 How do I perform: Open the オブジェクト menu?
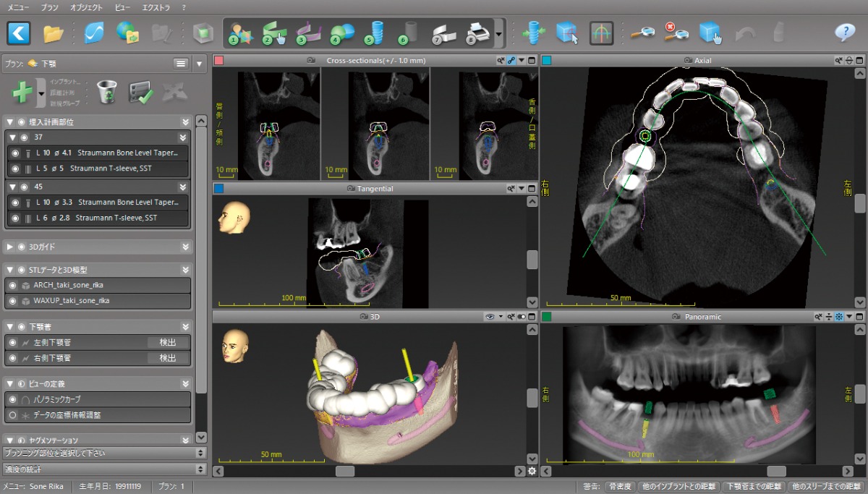(x=86, y=6)
